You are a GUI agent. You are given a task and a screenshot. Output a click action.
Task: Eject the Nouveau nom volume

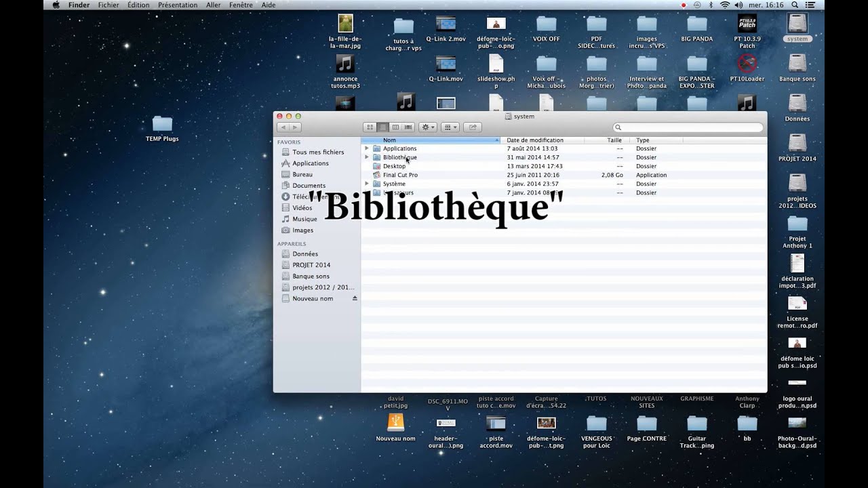pyautogui.click(x=354, y=299)
